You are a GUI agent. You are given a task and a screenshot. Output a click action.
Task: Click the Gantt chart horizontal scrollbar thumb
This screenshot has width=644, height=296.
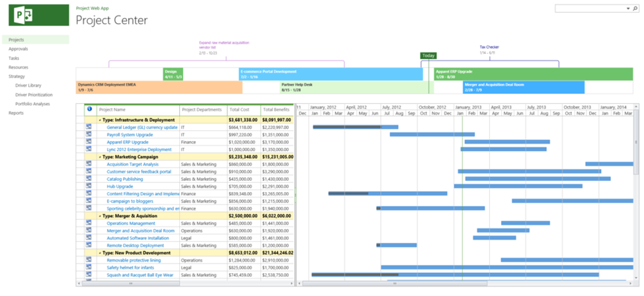click(395, 283)
